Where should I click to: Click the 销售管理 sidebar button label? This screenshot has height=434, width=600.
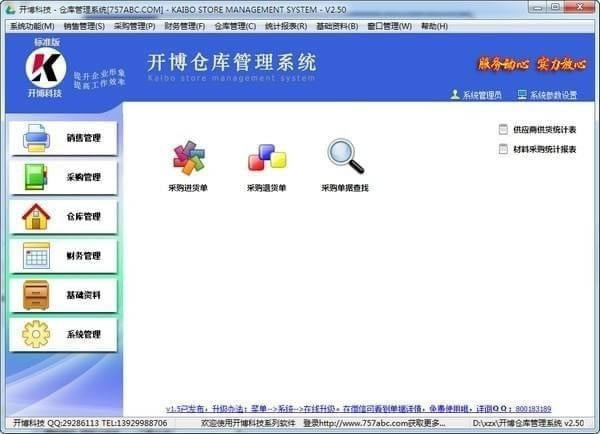[83, 138]
